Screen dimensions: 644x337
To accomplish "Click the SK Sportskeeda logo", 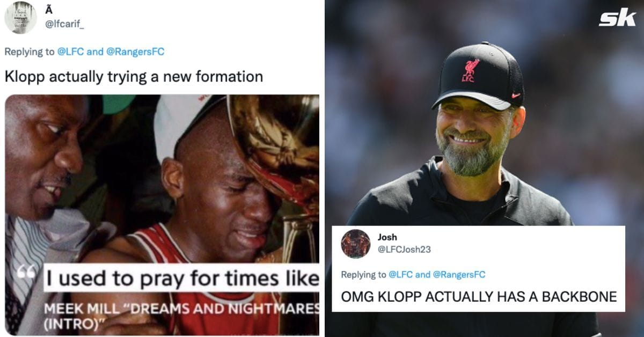I will click(x=617, y=18).
